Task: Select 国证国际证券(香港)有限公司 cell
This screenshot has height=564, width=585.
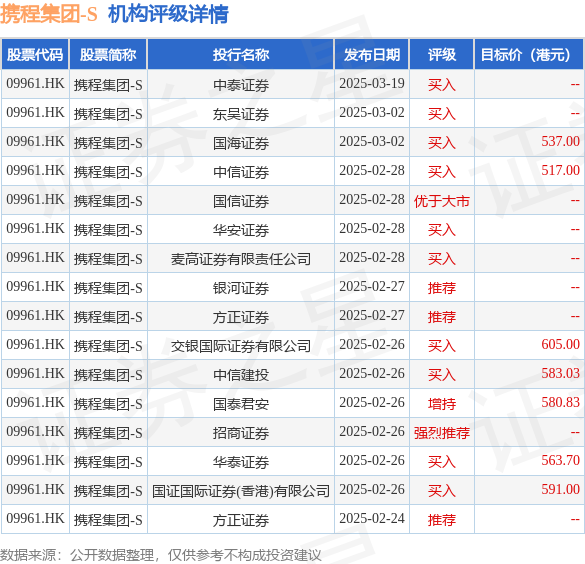Action: point(241,491)
